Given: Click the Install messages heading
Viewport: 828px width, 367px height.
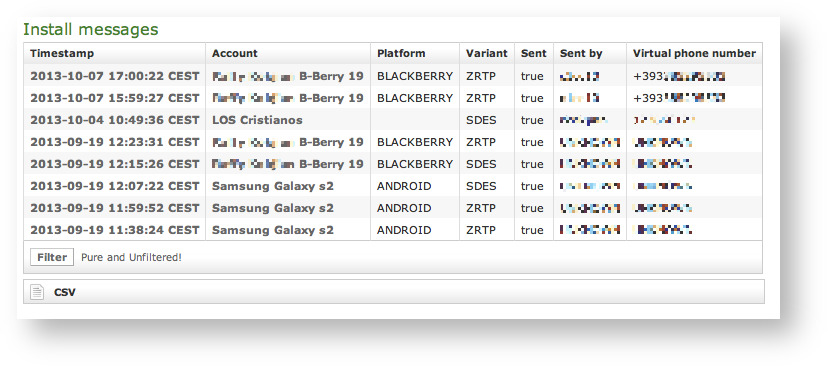Looking at the screenshot, I should coord(91,30).
